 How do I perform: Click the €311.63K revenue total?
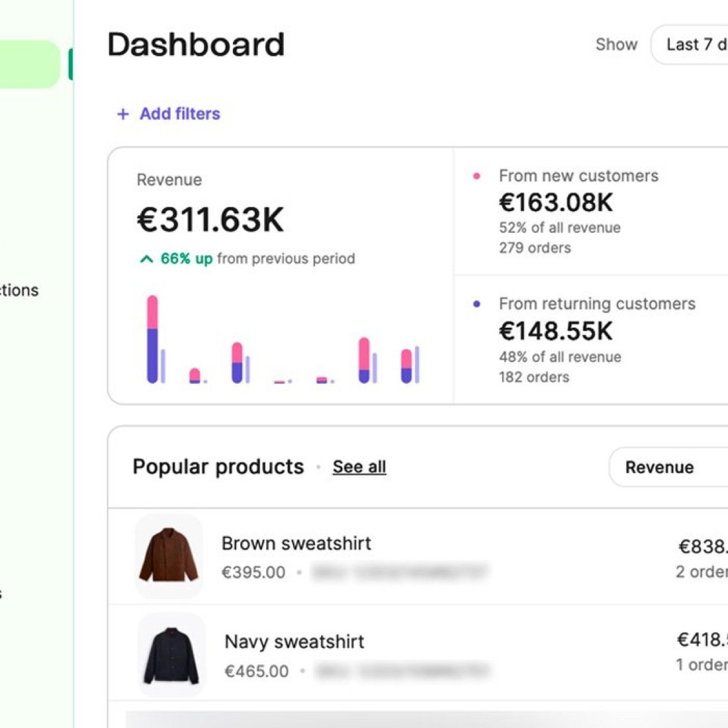(x=210, y=220)
